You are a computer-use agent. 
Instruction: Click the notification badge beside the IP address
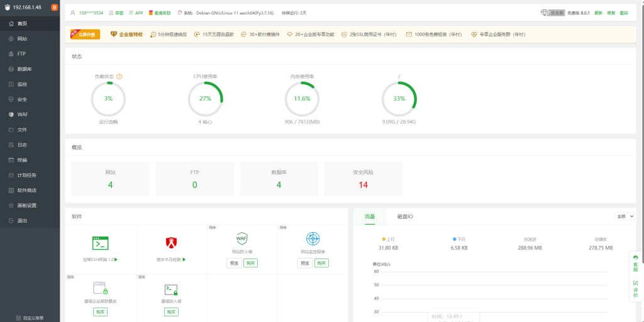pyautogui.click(x=54, y=8)
